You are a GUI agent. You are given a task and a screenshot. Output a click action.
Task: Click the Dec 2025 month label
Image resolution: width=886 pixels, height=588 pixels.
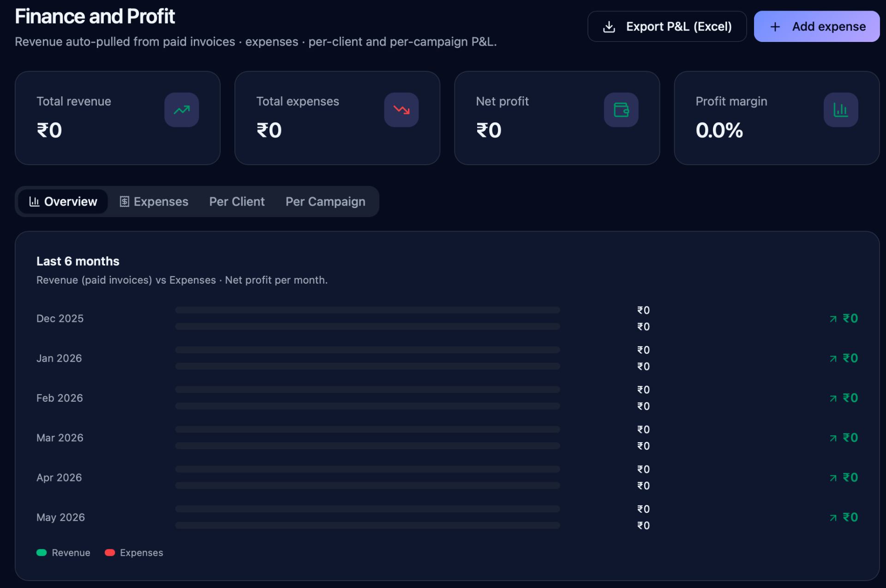point(60,319)
